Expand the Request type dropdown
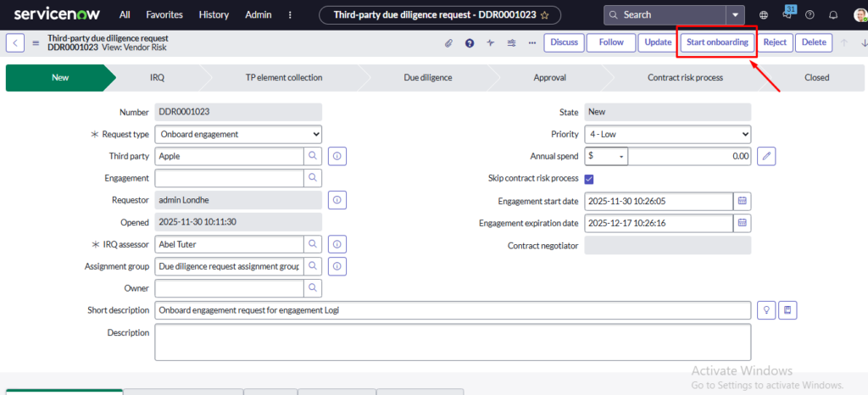 point(238,134)
